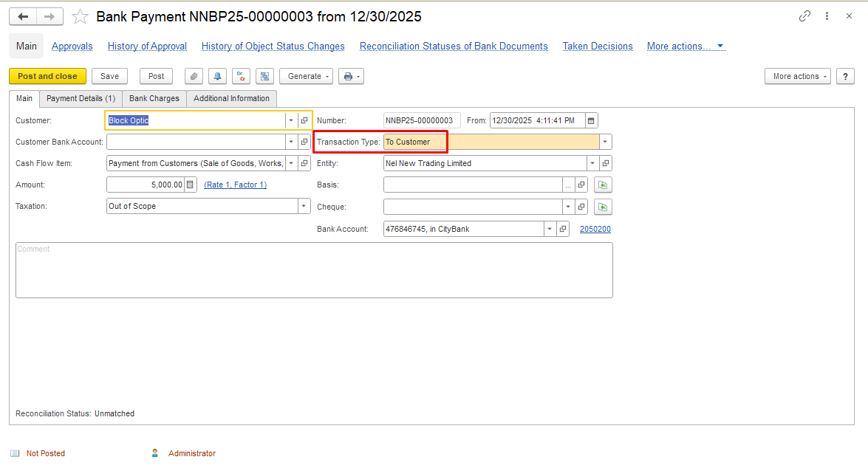This screenshot has height=468, width=868.
Task: Open the right-side More actions button menu
Action: coord(798,76)
